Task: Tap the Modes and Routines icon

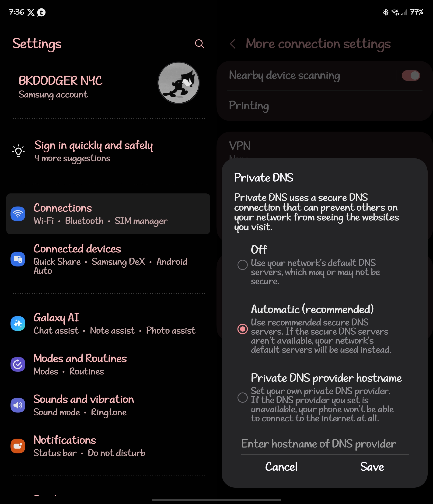Action: click(x=18, y=364)
